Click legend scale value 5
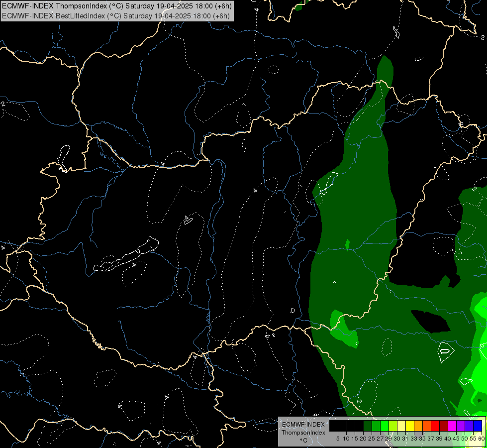Image resolution: width=487 pixels, height=448 pixels. 338,439
